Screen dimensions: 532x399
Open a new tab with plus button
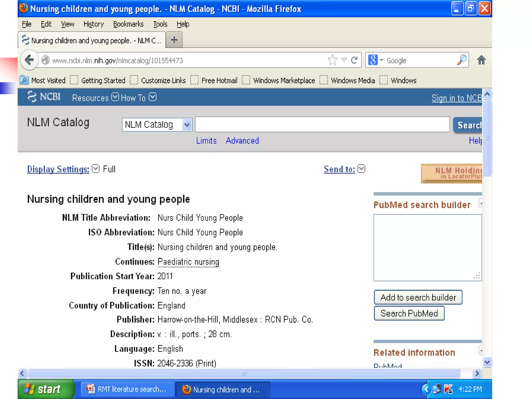tap(174, 40)
